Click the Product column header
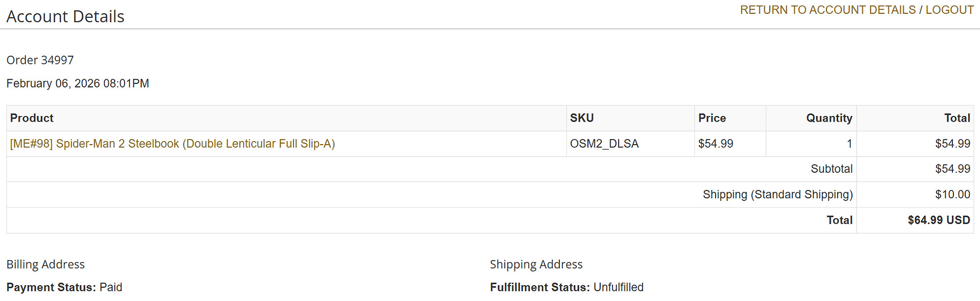The image size is (980, 301). pos(32,118)
